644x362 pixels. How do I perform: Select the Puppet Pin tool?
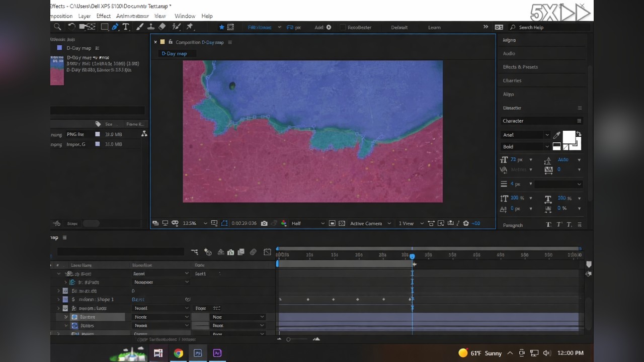tap(190, 27)
